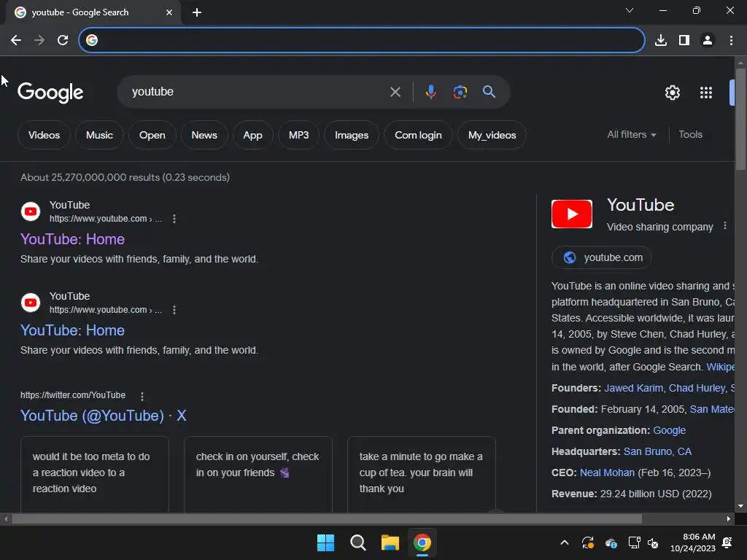Open Google Lens image search icon
Image resolution: width=747 pixels, height=560 pixels.
pyautogui.click(x=460, y=91)
